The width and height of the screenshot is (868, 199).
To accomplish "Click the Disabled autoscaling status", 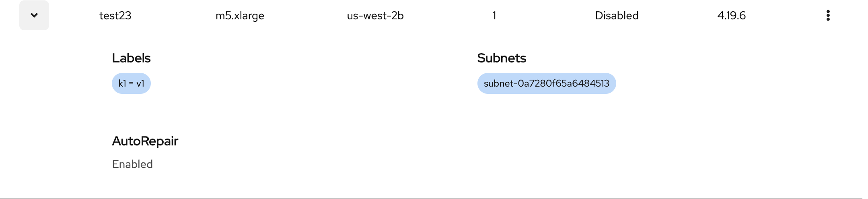I will [x=617, y=15].
